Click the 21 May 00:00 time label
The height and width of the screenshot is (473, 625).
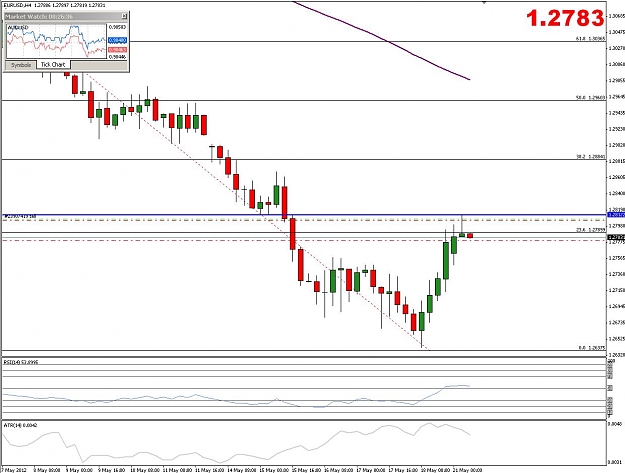(x=467, y=470)
